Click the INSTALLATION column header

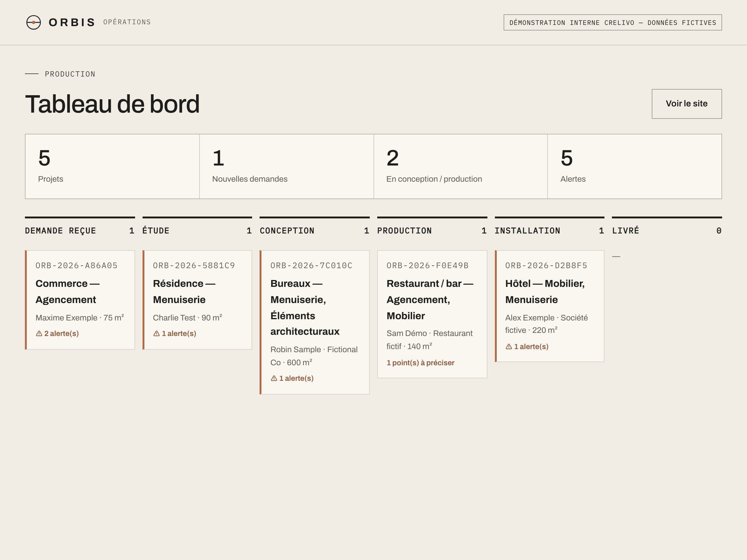(x=549, y=231)
